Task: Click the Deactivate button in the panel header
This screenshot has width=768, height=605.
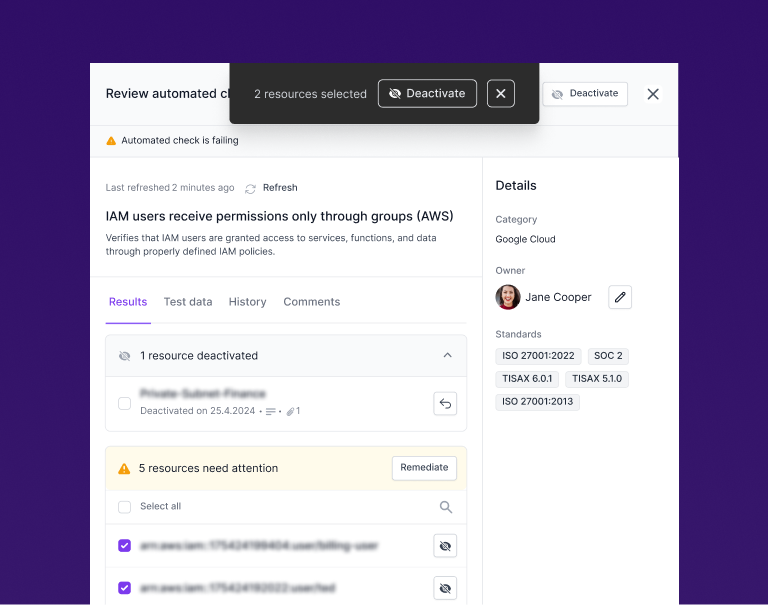Action: coord(585,94)
